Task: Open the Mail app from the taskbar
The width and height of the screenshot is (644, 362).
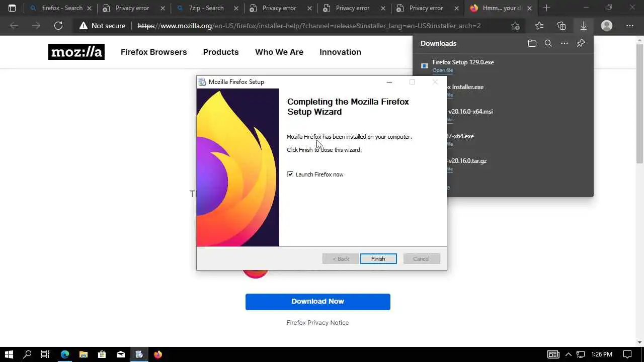Action: tap(121, 354)
